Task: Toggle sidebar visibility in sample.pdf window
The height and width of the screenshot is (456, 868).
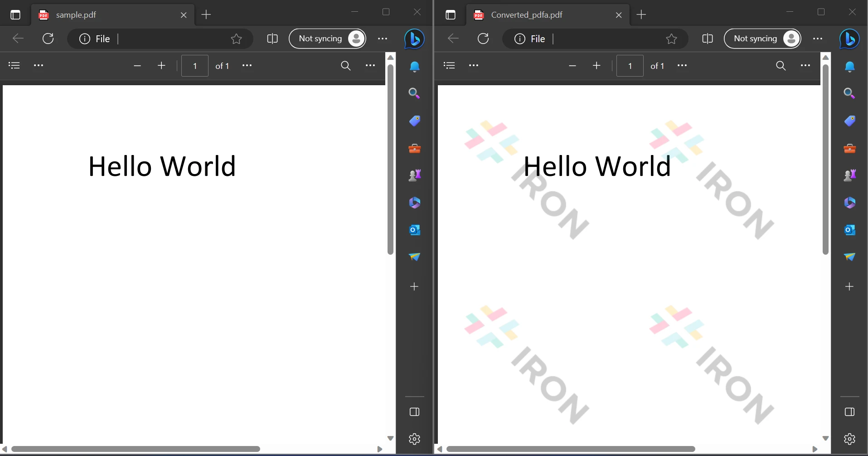Action: [414, 412]
